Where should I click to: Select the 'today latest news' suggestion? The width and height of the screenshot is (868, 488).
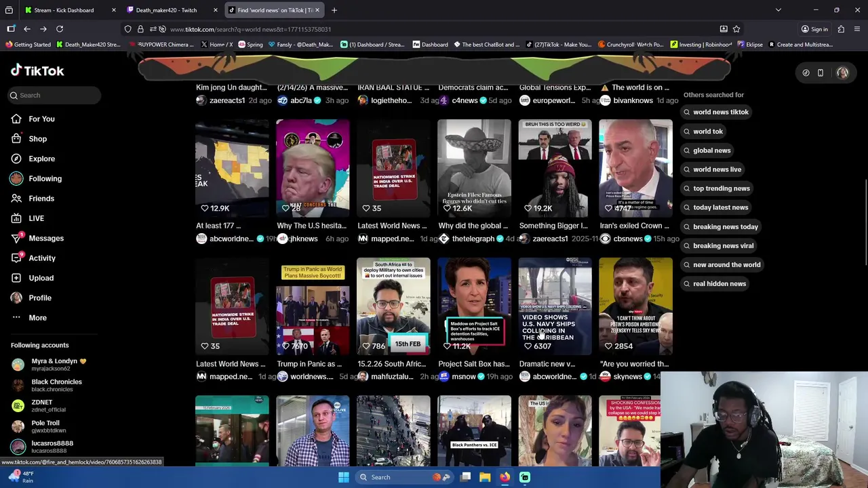(x=716, y=207)
